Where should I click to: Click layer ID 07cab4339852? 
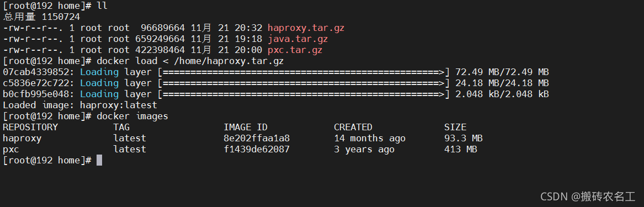[x=36, y=72]
